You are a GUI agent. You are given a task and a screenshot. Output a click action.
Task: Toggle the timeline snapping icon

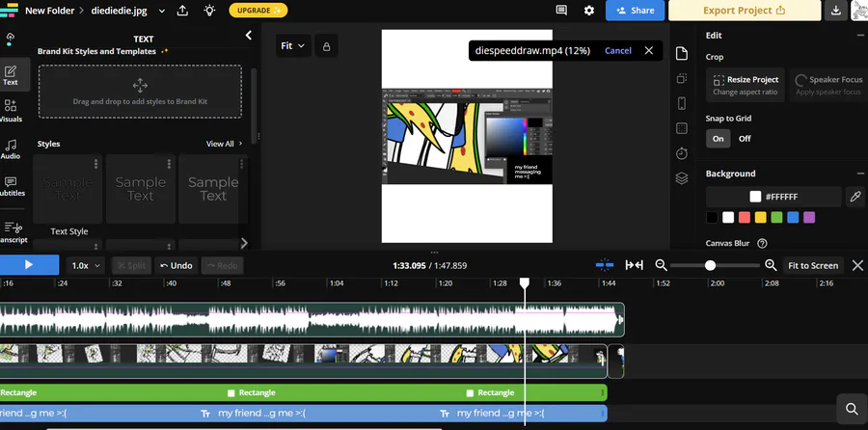coord(605,265)
